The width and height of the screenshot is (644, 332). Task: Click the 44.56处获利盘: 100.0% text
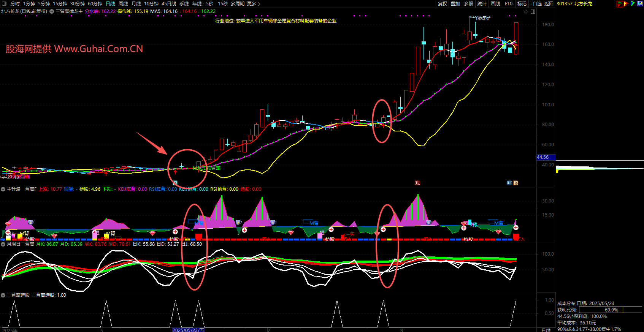582,316
